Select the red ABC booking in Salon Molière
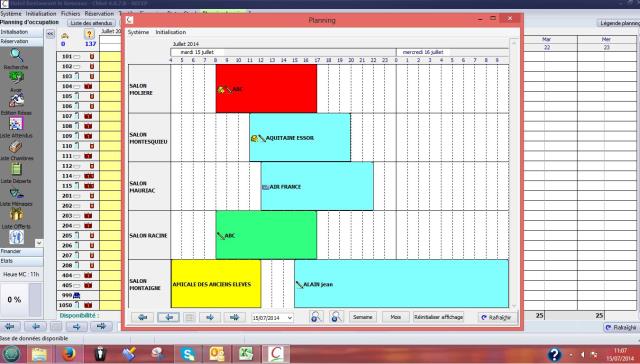The height and width of the screenshot is (364, 640). coord(266,89)
